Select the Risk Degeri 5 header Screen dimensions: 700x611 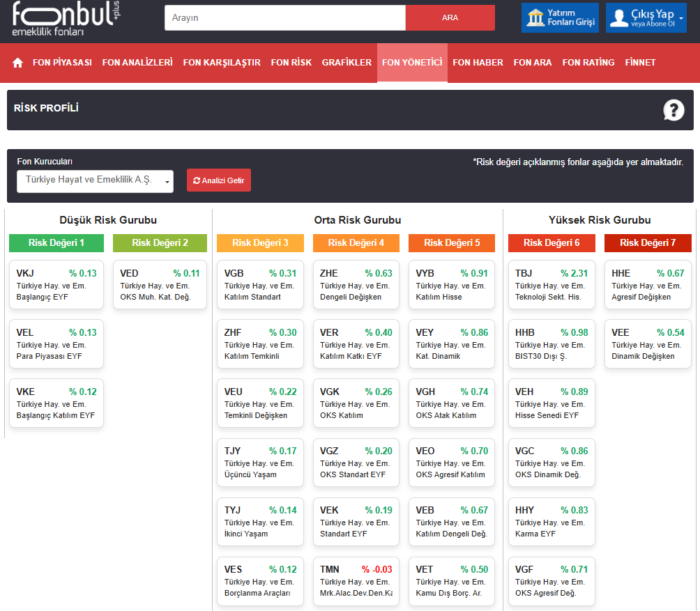[x=452, y=243]
